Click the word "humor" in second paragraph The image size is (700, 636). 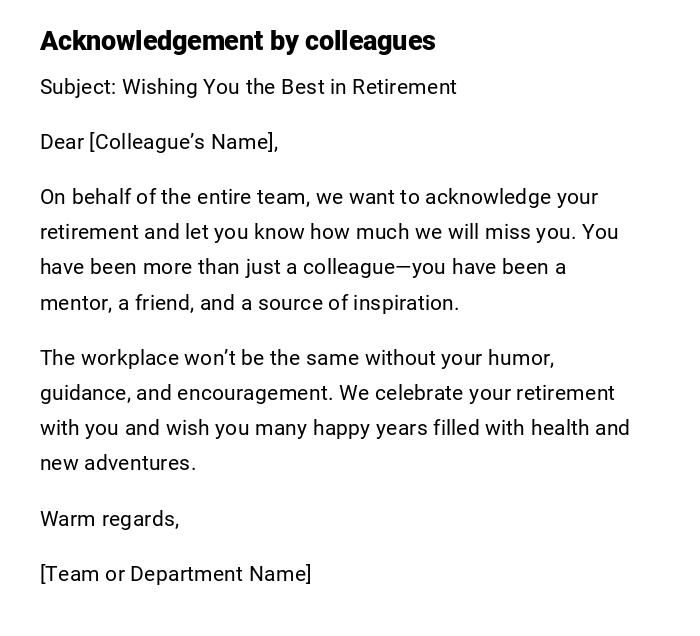pos(520,358)
